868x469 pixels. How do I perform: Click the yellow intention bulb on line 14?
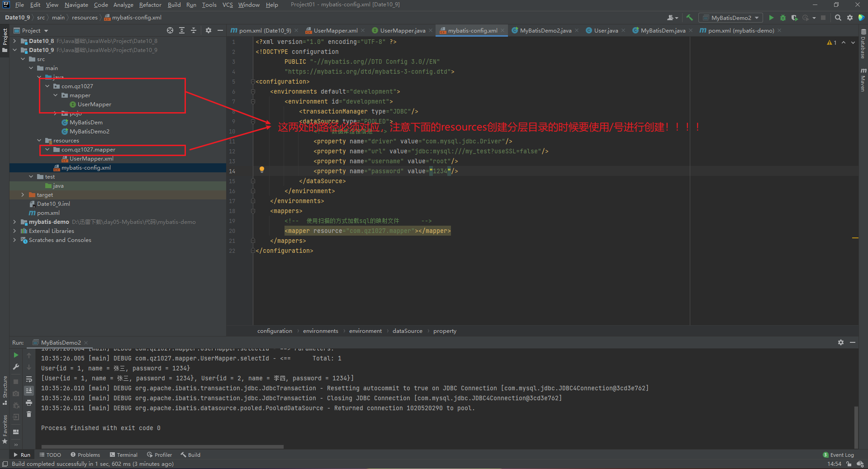(261, 170)
